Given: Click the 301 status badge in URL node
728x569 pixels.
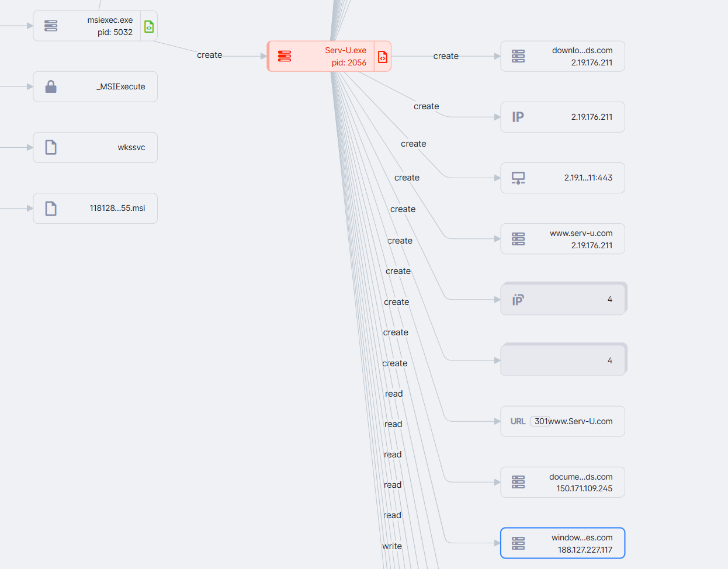Looking at the screenshot, I should pos(540,421).
